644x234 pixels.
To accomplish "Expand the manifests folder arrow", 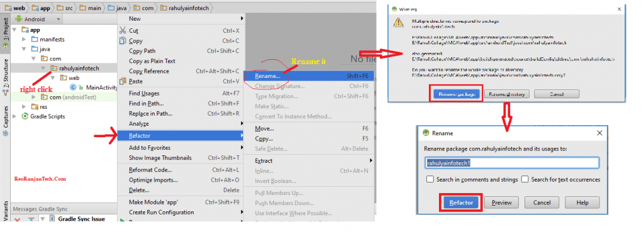I will pos(25,40).
